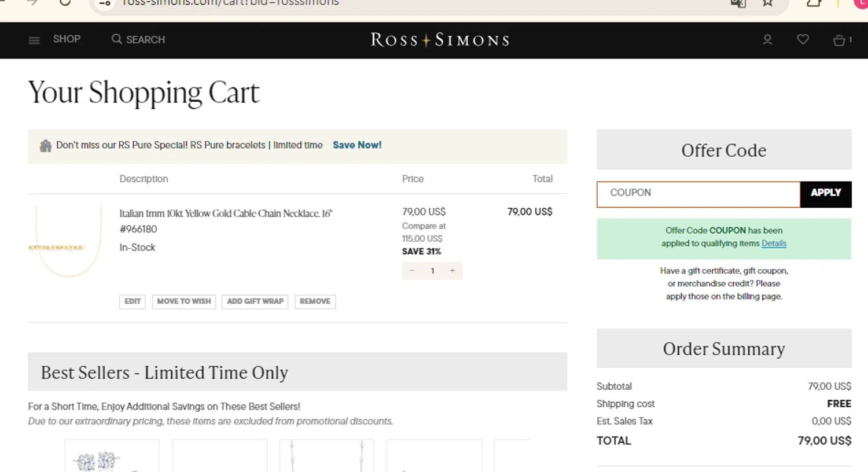This screenshot has width=868, height=472.
Task: Click the EDIT button for necklace
Action: 133,301
